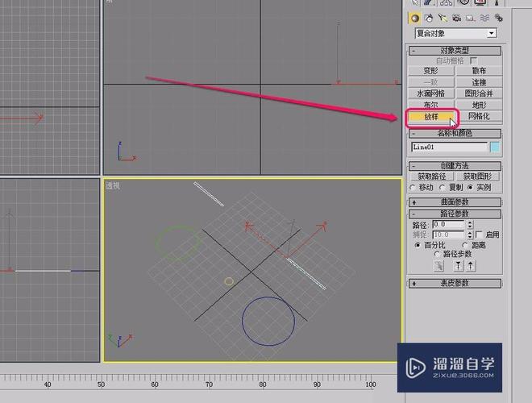532x403 pixels.
Task: Select the upper white line in perspective viewport
Action: click(208, 193)
